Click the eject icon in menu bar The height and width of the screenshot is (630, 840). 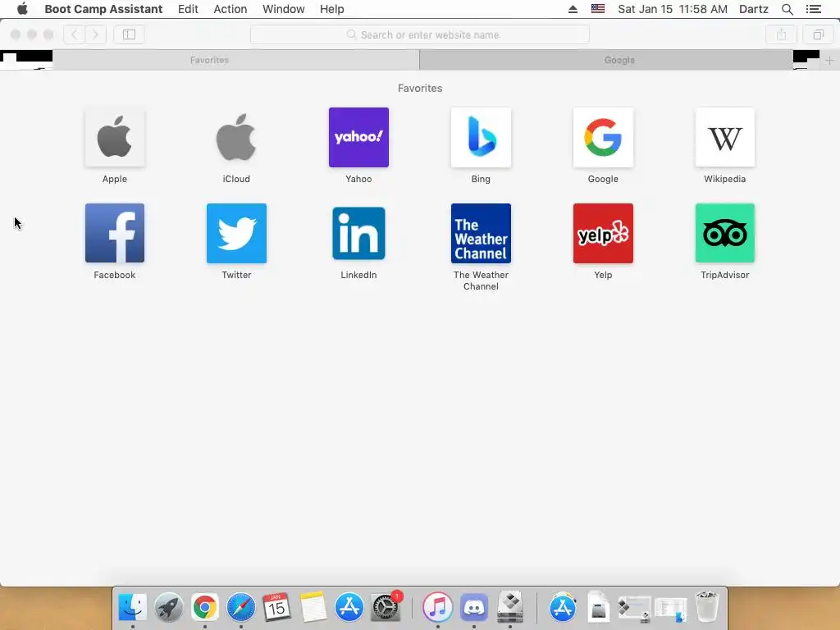573,9
